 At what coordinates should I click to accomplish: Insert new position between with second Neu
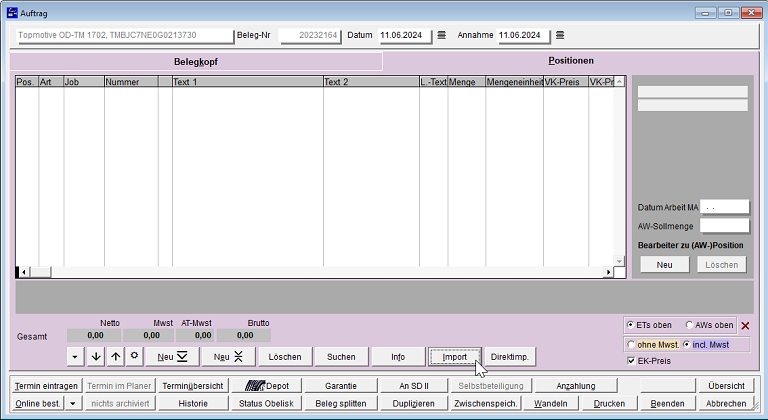point(228,357)
